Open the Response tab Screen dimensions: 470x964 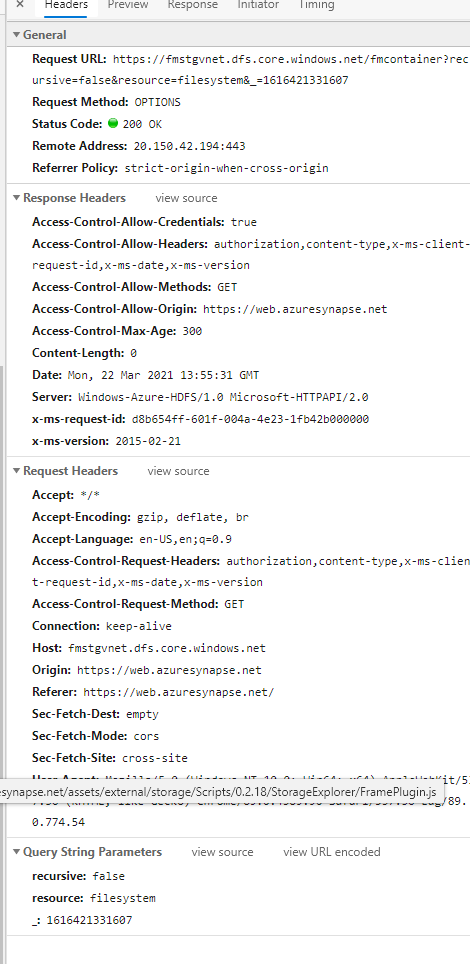click(x=193, y=5)
